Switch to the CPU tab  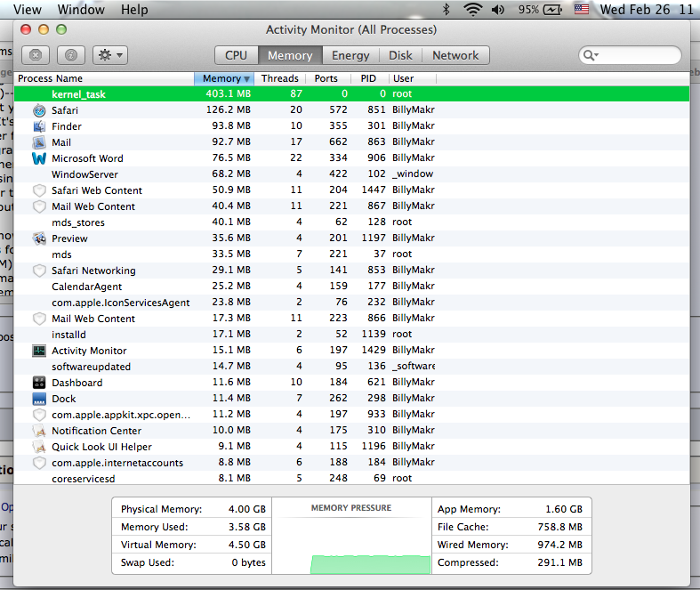[x=237, y=55]
